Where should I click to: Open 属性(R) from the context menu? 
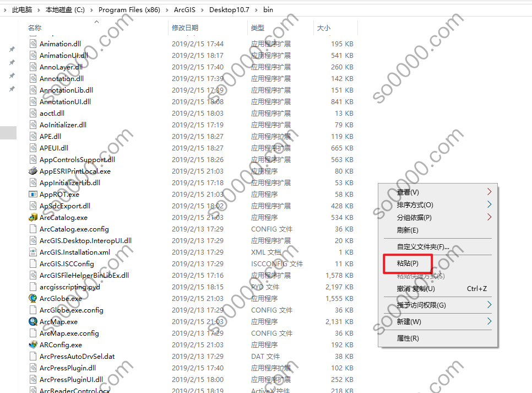click(408, 338)
